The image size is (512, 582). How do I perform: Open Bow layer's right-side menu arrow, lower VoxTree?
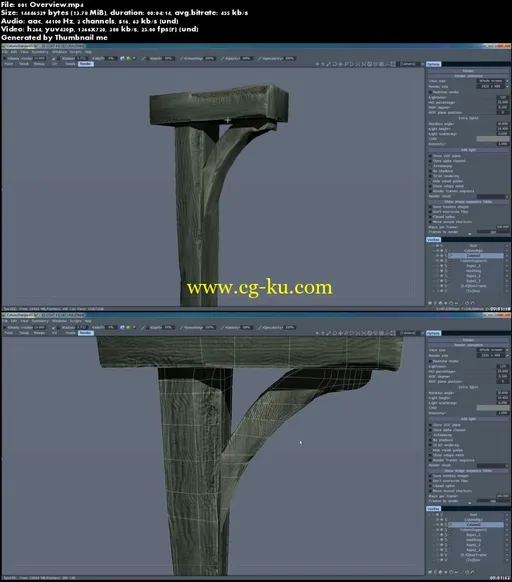(x=507, y=560)
